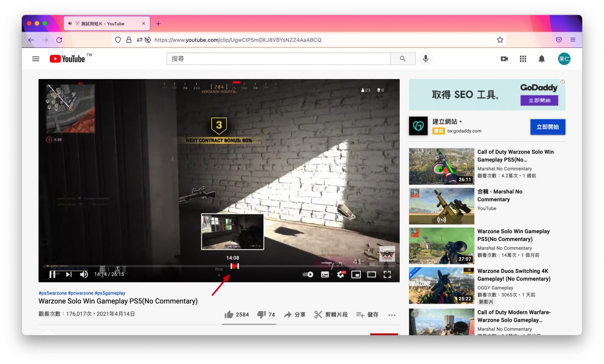This screenshot has width=604, height=364.
Task: Open the #pcwarzone hashtag link
Action: 81,293
